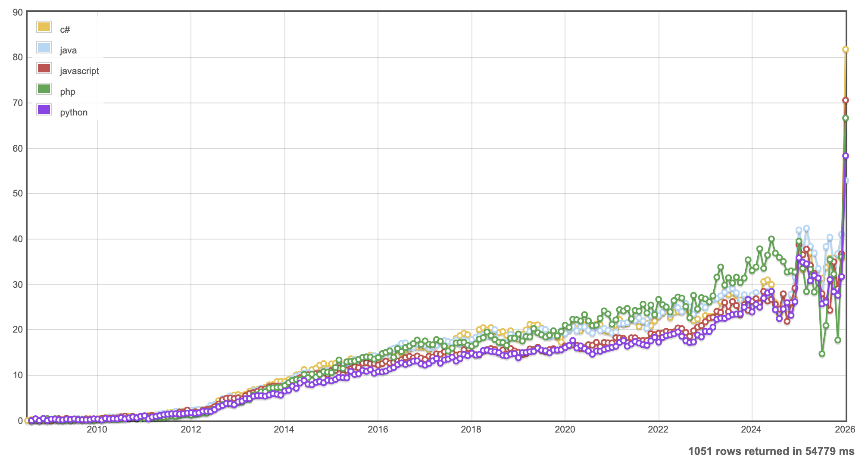The image size is (868, 467).
Task: Click the final javascript data point near 70
Action: point(846,100)
